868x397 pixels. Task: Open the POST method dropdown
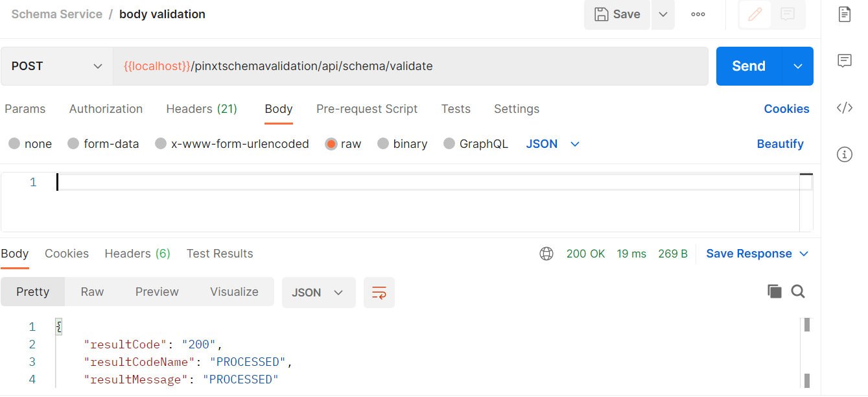56,66
